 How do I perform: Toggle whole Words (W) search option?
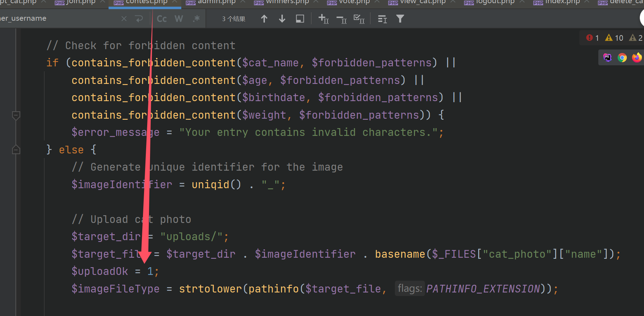[x=179, y=19]
